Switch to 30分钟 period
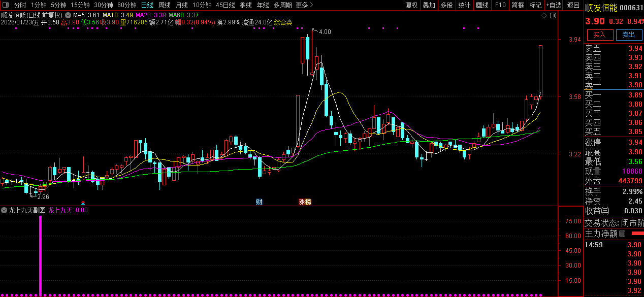The height and width of the screenshot is (297, 644). coord(104,5)
